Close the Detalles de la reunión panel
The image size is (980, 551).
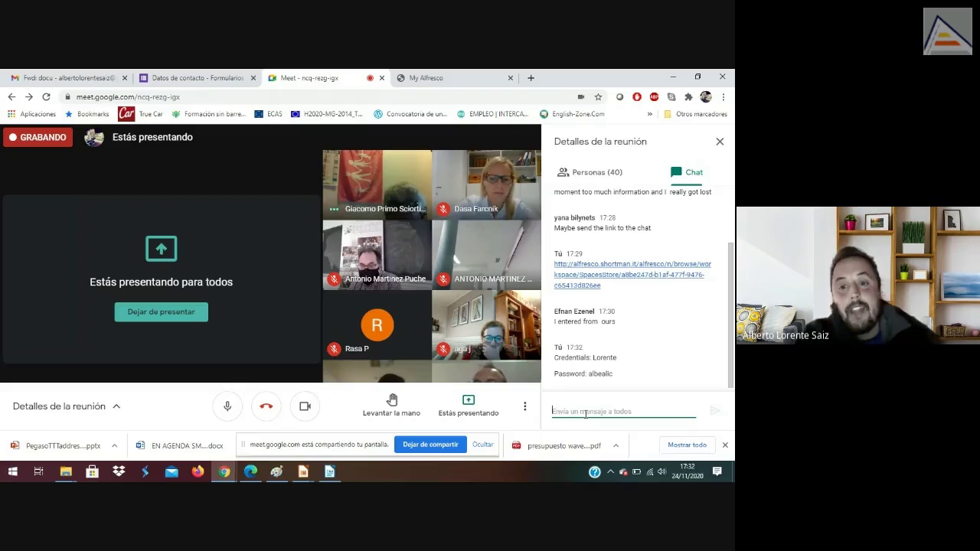pyautogui.click(x=720, y=142)
